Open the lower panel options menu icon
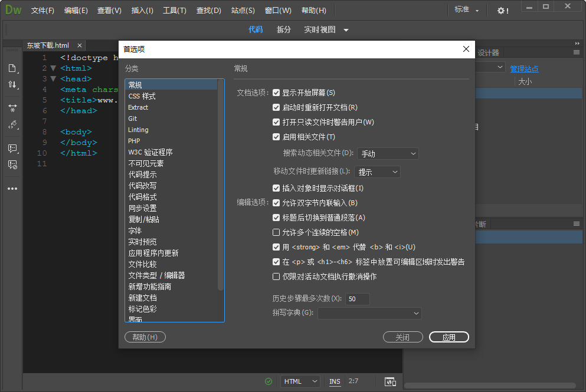Screen dimensions: 586x392 click(x=577, y=224)
